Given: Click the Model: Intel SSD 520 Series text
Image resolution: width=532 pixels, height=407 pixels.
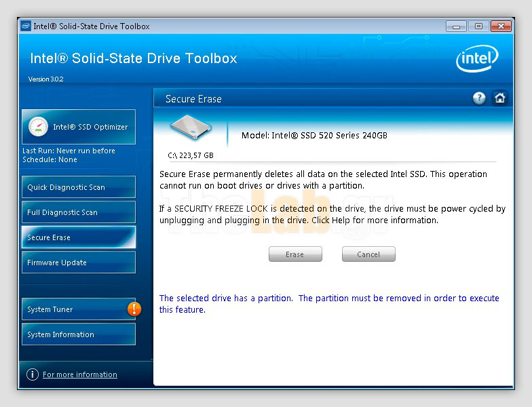Looking at the screenshot, I should coord(314,136).
